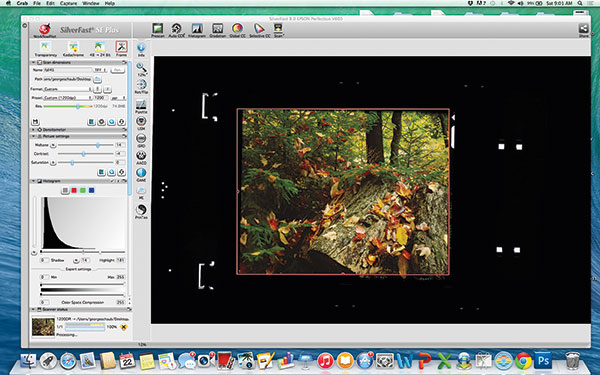600x375 pixels.
Task: Select the blue histogram channel
Action: point(91,190)
